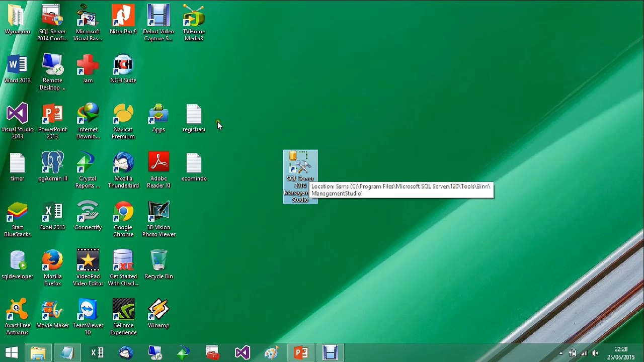Open the volume speaker tray icon
This screenshot has width=644, height=362.
pos(595,353)
